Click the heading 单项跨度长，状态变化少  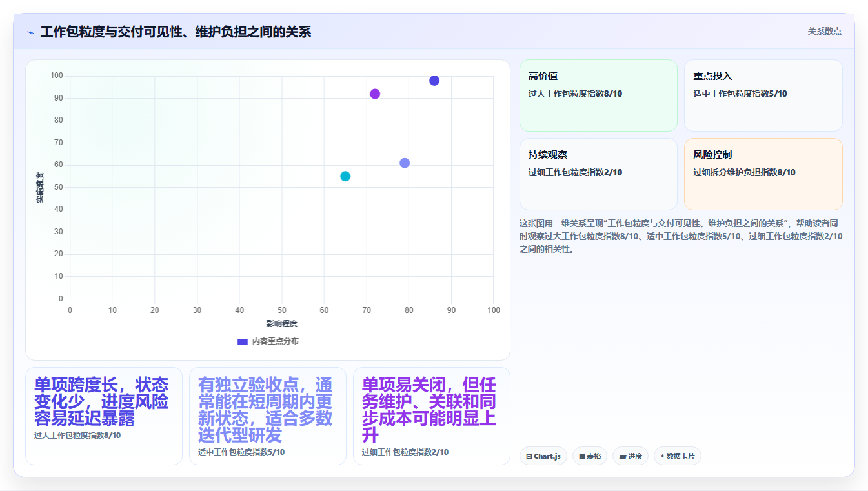point(101,402)
